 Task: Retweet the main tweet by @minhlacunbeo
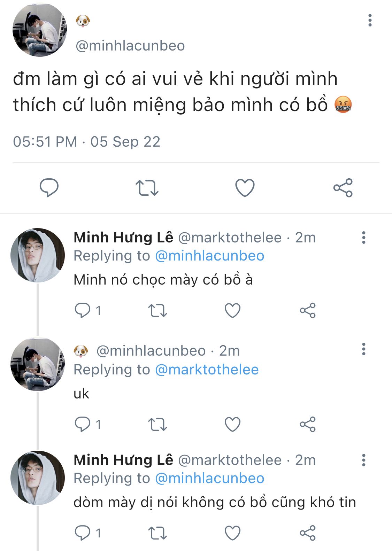tap(147, 188)
